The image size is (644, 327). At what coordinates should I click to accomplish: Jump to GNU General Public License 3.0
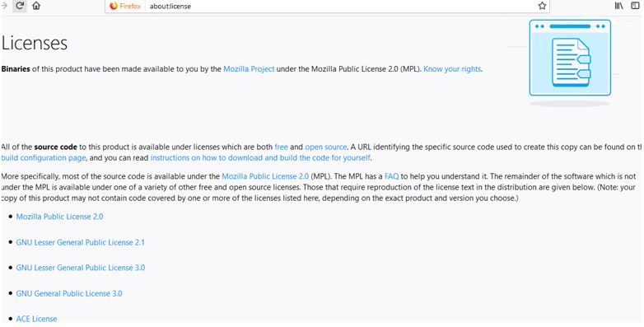pos(69,293)
